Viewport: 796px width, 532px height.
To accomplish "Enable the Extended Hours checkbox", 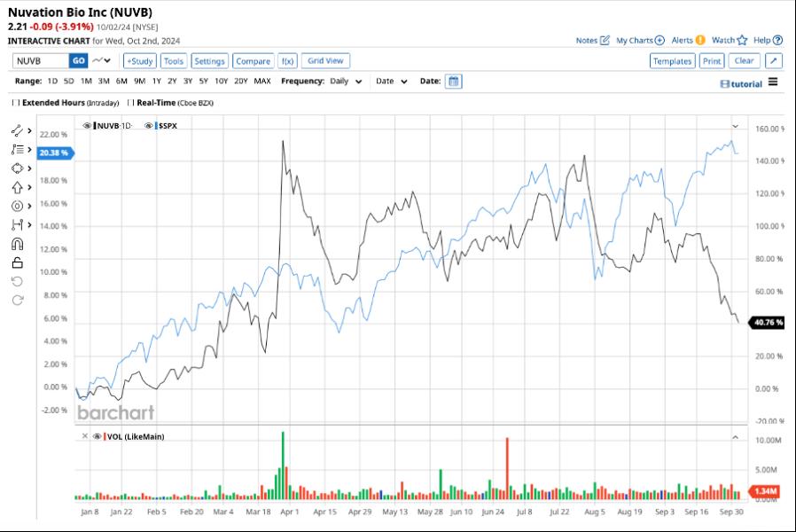I will [x=16, y=103].
